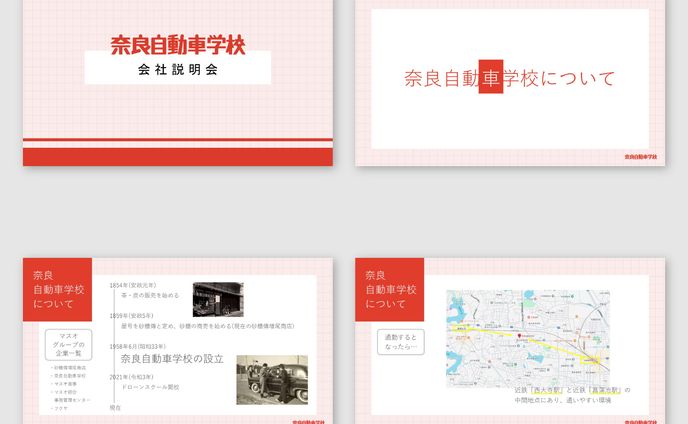Click the マスオグループの企業一覧 rounded box
688x424 pixels.
click(69, 347)
